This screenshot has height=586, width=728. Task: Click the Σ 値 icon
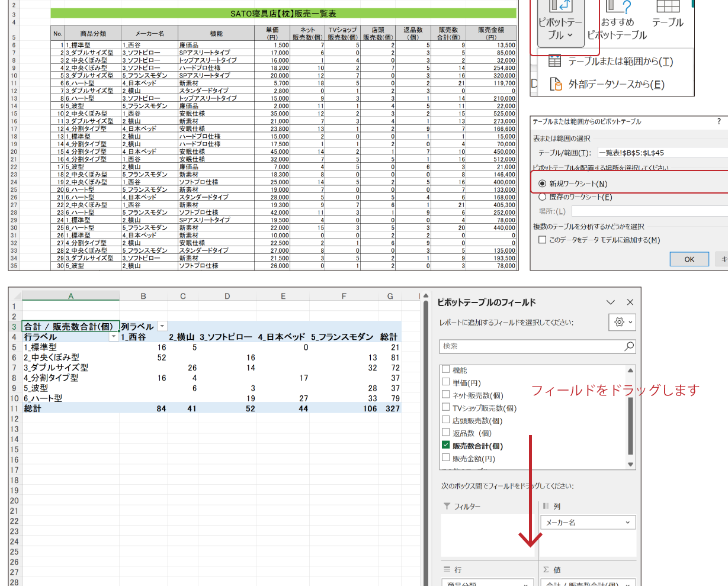click(x=546, y=569)
